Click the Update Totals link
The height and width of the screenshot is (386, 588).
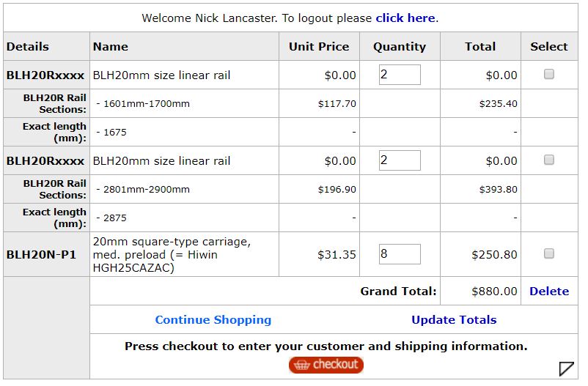[454, 319]
